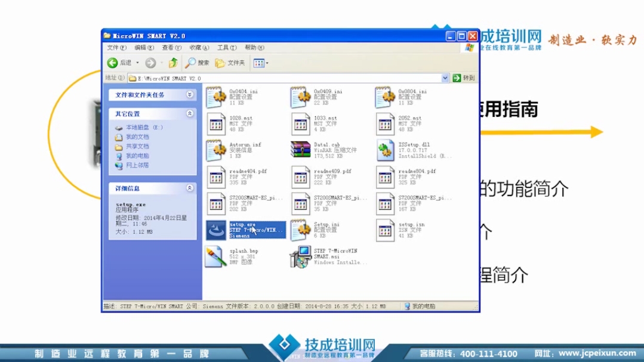
Task: Select the STEP 7-MicroWIN SMART.msi icon
Action: [301, 257]
